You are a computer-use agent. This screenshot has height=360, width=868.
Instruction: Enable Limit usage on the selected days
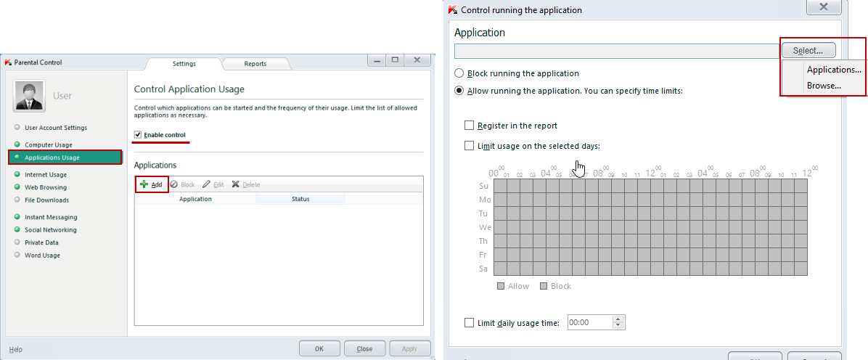[x=470, y=146]
